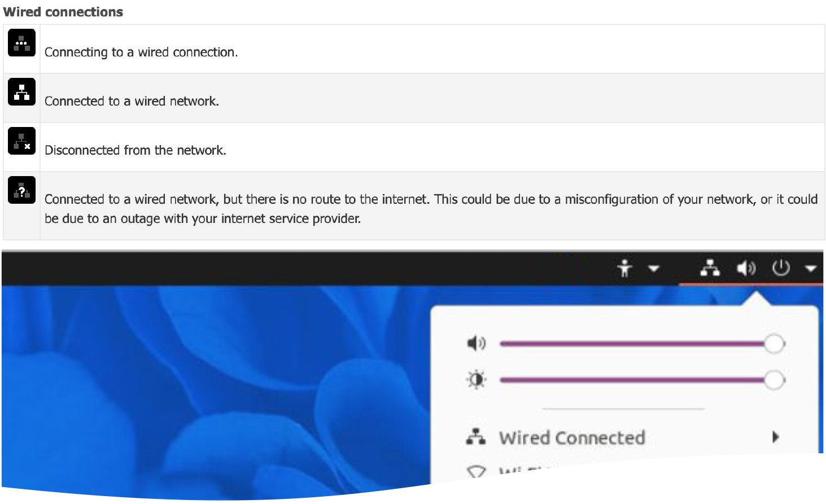The height and width of the screenshot is (504, 826).
Task: Click the power icon in top bar
Action: click(781, 268)
